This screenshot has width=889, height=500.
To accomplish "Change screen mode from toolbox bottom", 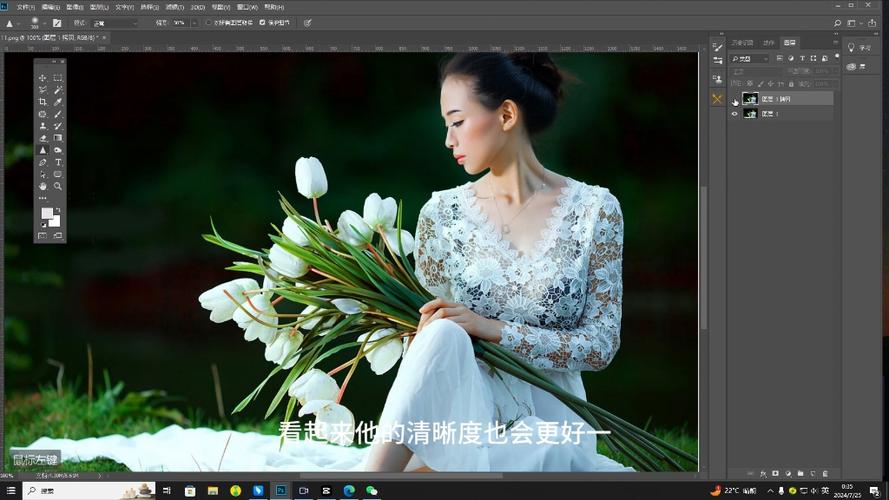I will 58,235.
